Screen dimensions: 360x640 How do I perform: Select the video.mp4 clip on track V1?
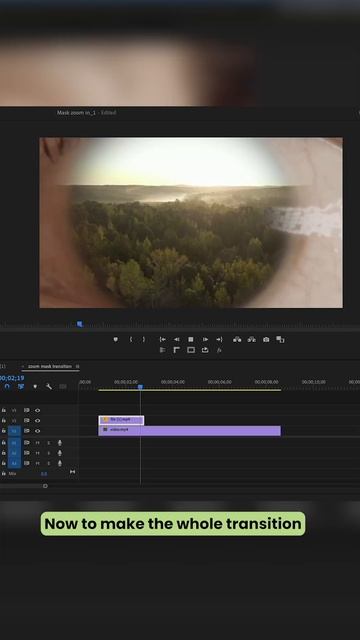tap(189, 431)
